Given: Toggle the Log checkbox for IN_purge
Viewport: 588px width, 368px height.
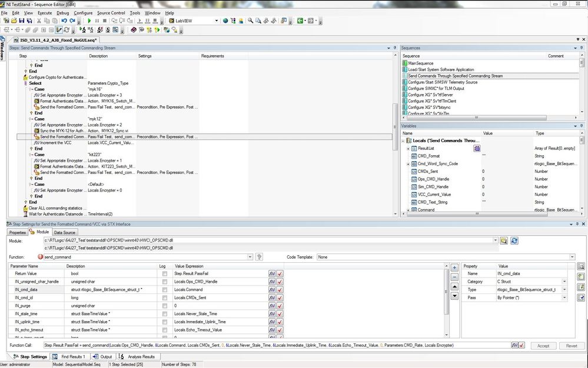Looking at the screenshot, I should click(165, 306).
